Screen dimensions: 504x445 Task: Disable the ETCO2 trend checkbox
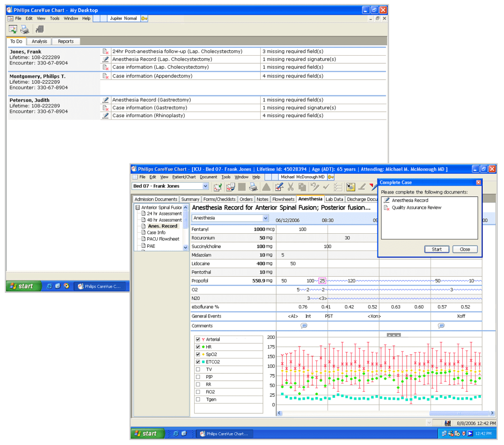tap(198, 362)
